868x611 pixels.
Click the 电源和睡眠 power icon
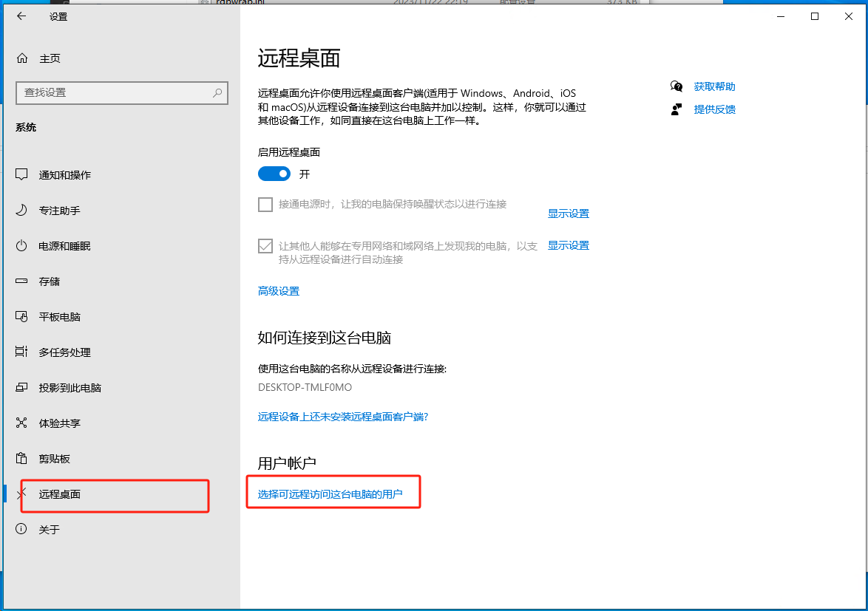point(21,245)
